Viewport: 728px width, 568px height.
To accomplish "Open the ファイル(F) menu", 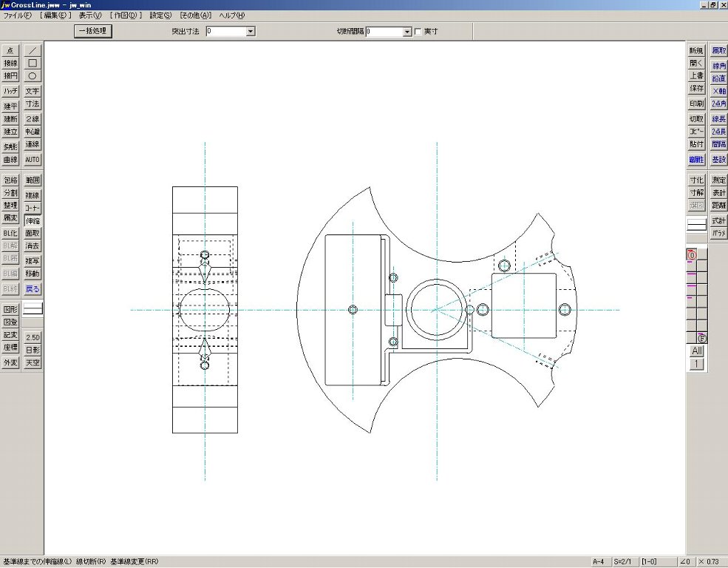I will pyautogui.click(x=17, y=16).
